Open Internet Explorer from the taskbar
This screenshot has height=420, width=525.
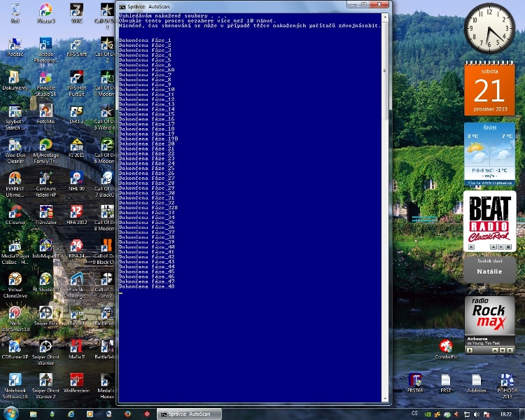tap(71, 414)
